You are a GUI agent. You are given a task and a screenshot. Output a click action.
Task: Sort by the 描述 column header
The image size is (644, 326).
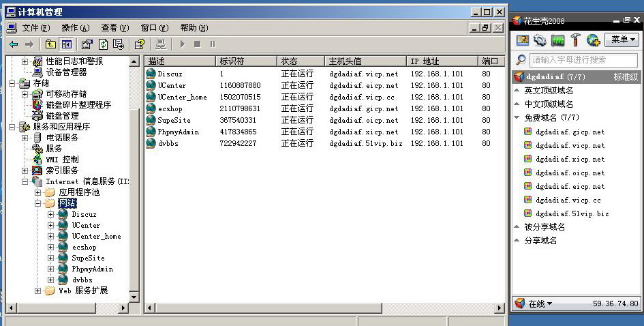pos(180,61)
